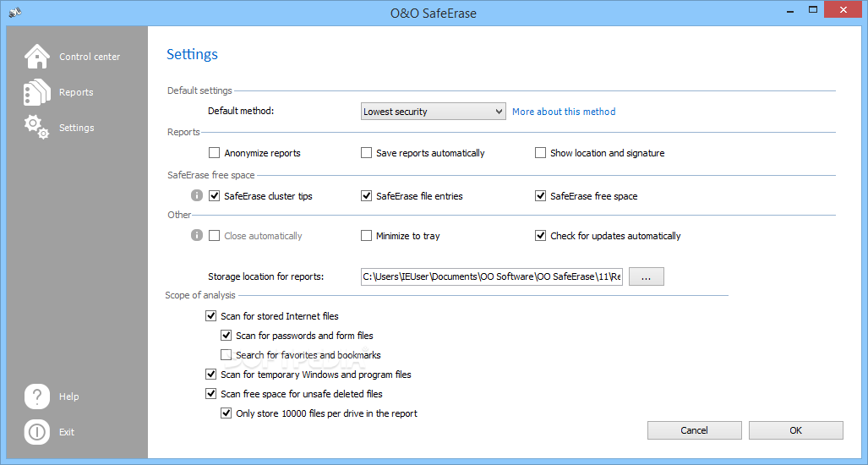Tick Search for favorites and bookmarks
The width and height of the screenshot is (868, 465).
click(x=226, y=355)
